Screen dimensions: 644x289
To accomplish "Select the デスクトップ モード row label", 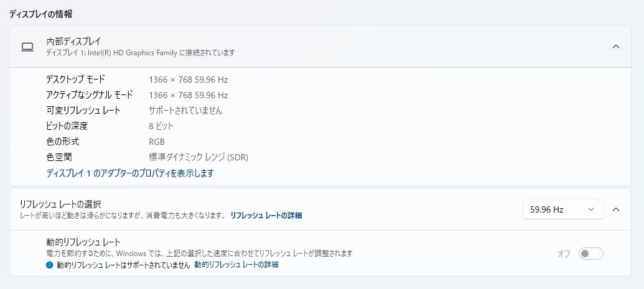I will 76,80.
